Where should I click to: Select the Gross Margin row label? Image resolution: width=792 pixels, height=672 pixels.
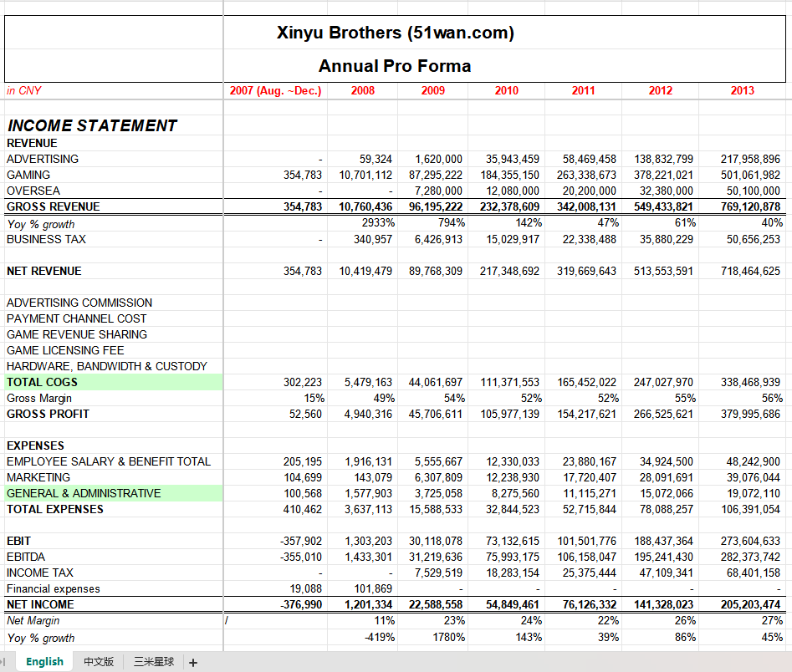tap(39, 399)
